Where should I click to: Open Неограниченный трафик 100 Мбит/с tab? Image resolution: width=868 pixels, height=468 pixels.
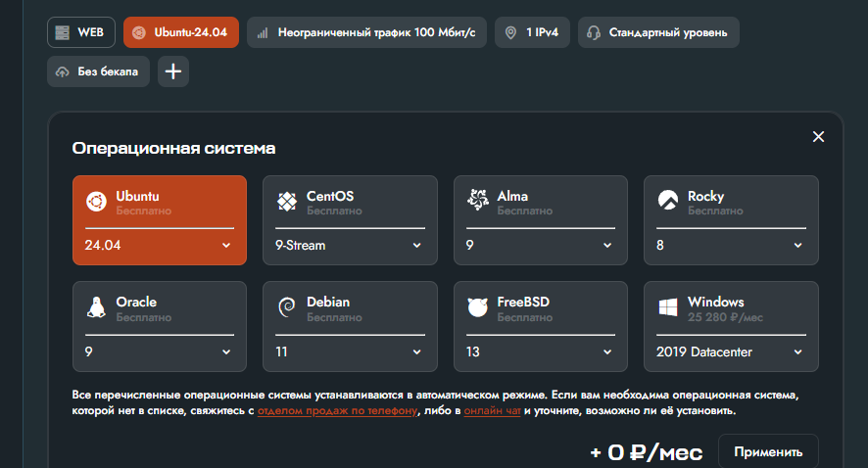366,32
